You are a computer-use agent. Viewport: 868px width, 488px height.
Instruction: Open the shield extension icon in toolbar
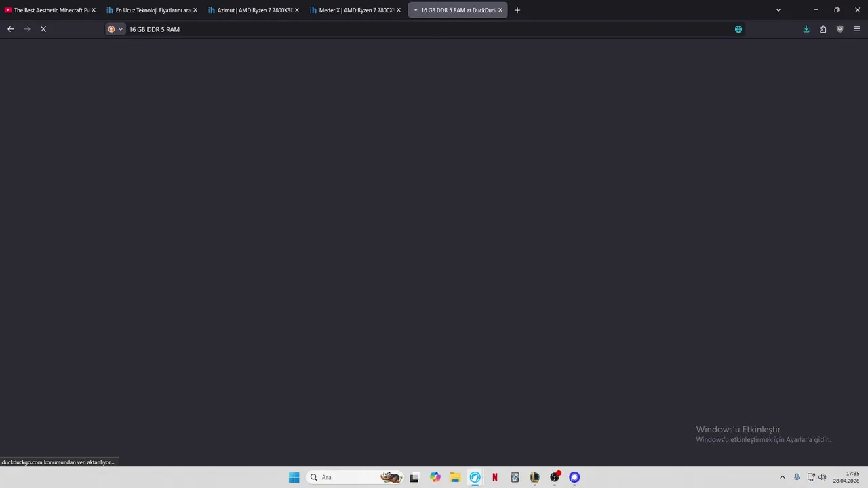pos(840,29)
